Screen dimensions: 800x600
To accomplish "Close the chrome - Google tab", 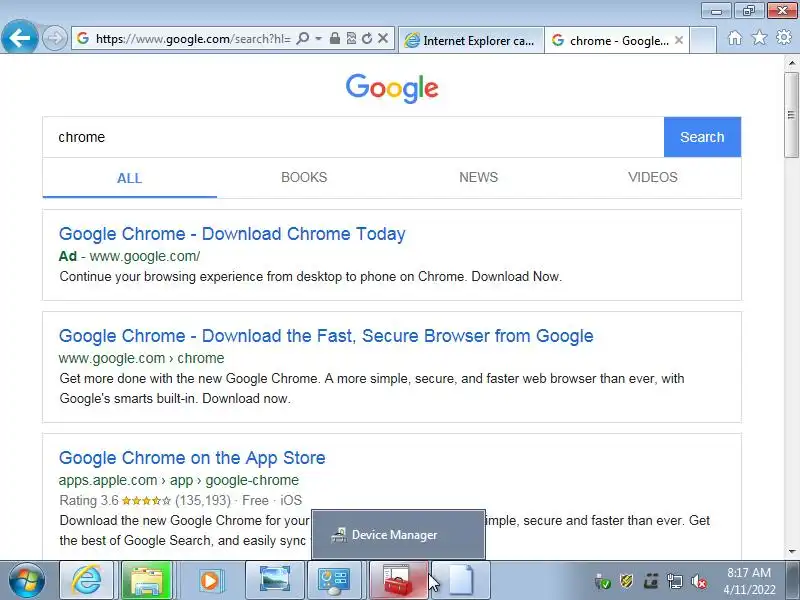I will (679, 40).
